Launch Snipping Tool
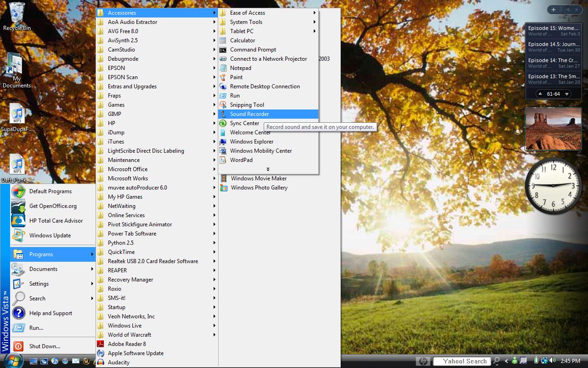The height and width of the screenshot is (368, 588). (268, 105)
